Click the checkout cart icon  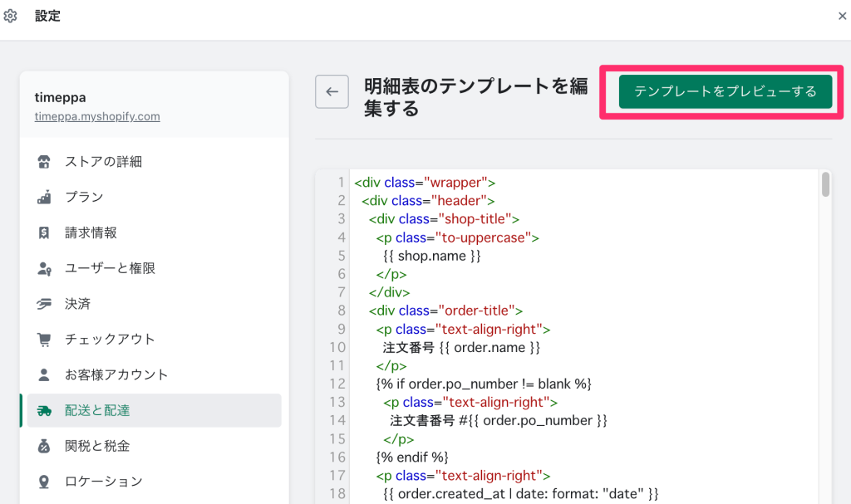[x=45, y=340]
